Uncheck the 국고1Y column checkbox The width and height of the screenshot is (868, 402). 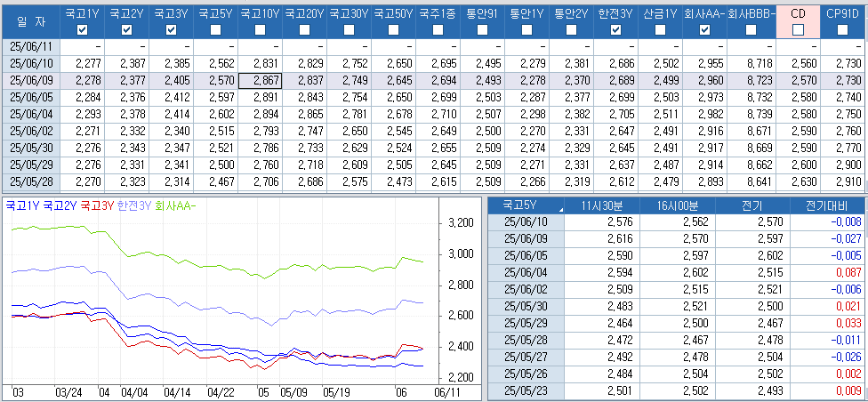(83, 30)
